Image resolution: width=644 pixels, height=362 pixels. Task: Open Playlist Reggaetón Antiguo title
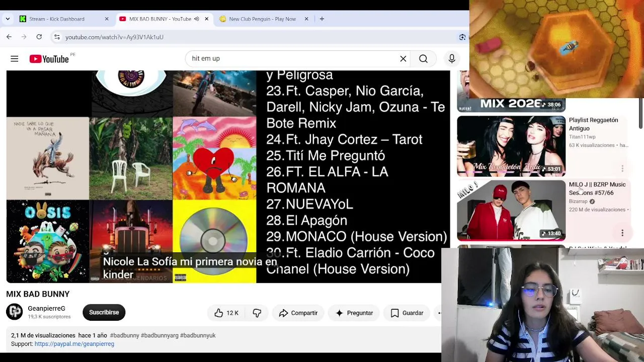(x=593, y=124)
